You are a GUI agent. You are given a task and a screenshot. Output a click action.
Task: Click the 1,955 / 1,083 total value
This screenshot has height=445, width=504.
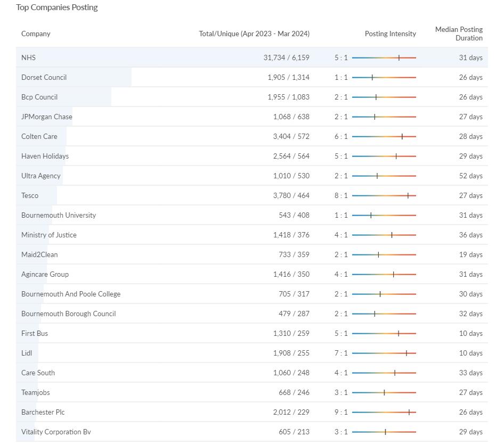coord(288,97)
